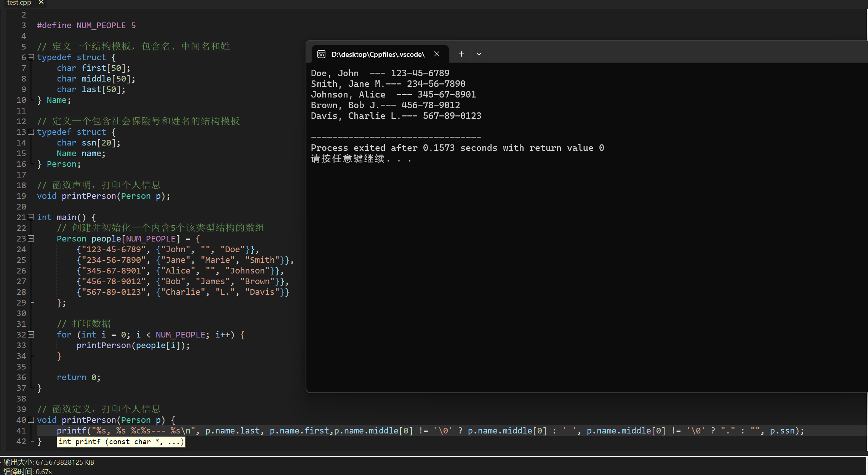Click the console output line Doe, John

point(380,73)
